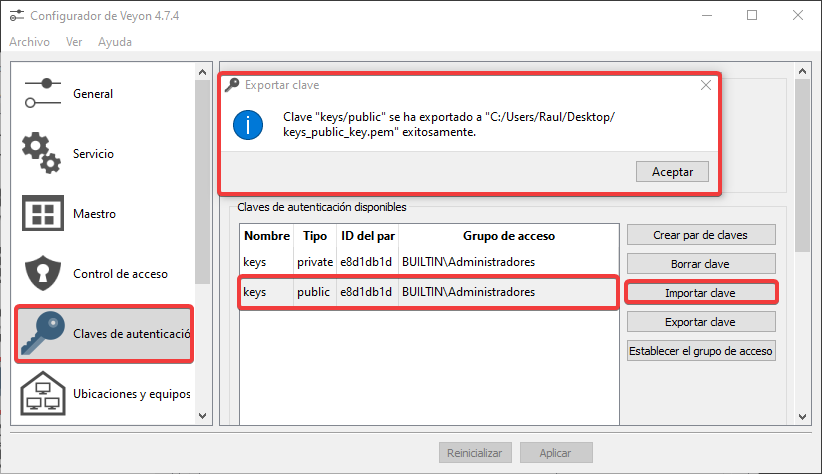The image size is (822, 474).
Task: Open the Archivo menu
Action: pos(29,42)
